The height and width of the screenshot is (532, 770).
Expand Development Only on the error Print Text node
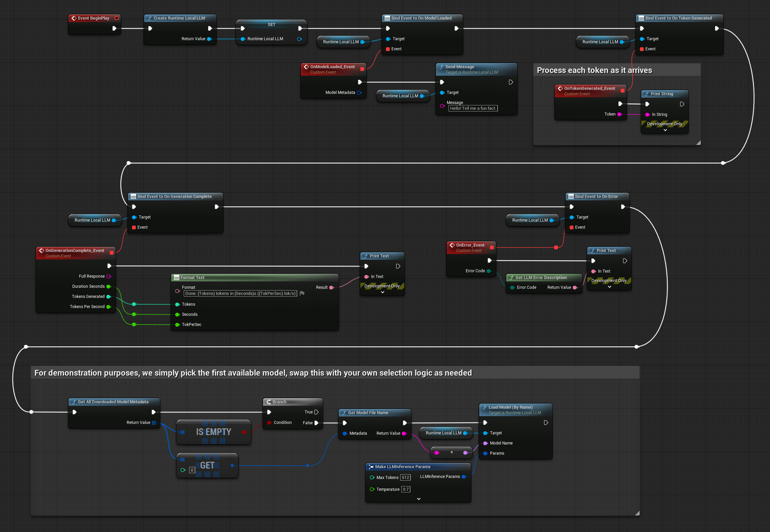coord(609,286)
